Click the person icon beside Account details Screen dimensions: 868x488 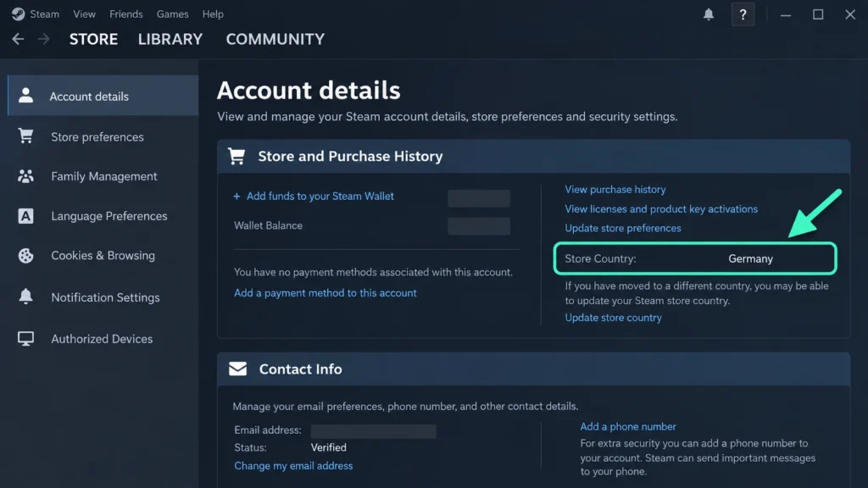(x=25, y=95)
